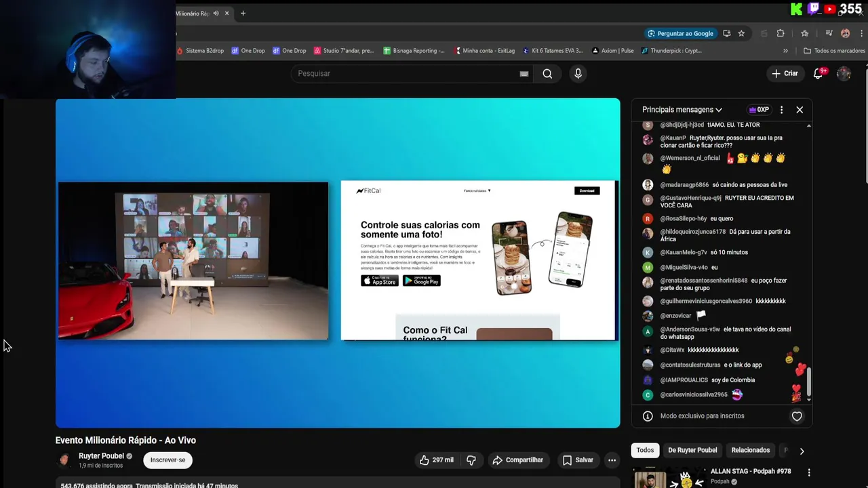Image resolution: width=868 pixels, height=488 pixels.
Task: Open the Thunderpick bookmark
Action: coord(671,50)
